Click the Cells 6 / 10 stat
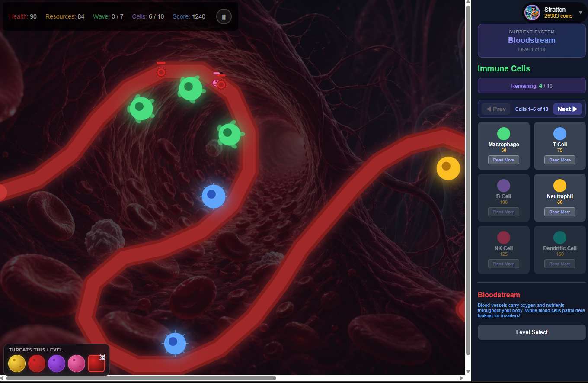The height and width of the screenshot is (383, 588). [x=148, y=16]
